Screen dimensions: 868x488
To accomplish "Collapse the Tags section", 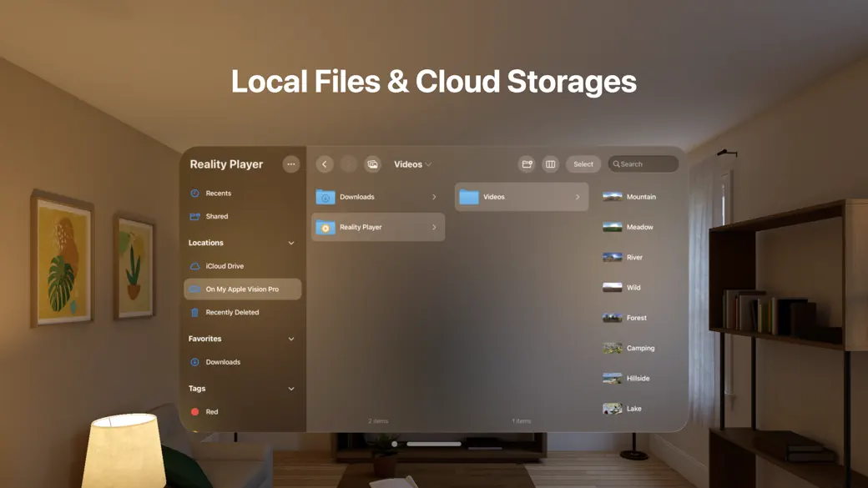I will (x=291, y=389).
